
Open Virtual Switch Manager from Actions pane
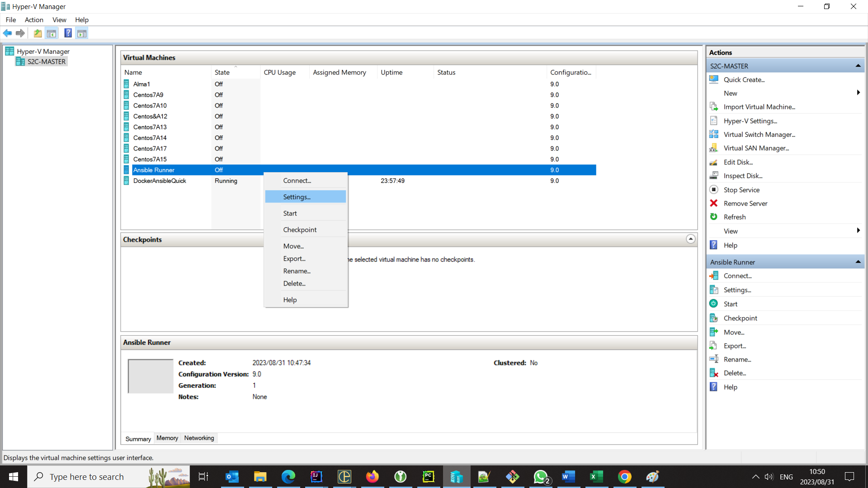click(759, 135)
